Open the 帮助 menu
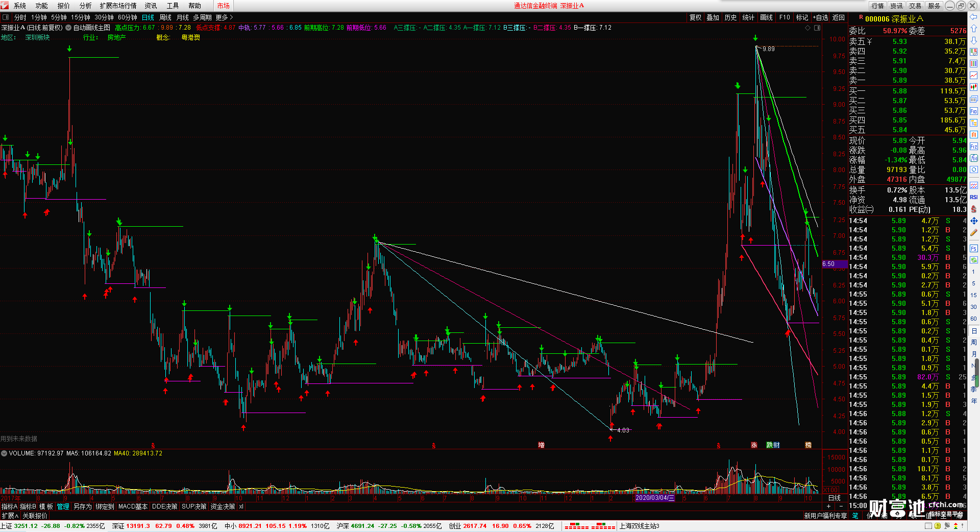Screen dimensions: 980x532 pyautogui.click(x=195, y=6)
